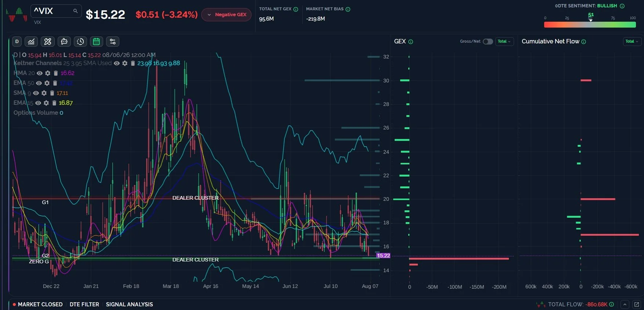Open the bottom panel in a new window
This screenshot has width=644, height=310.
tap(637, 304)
